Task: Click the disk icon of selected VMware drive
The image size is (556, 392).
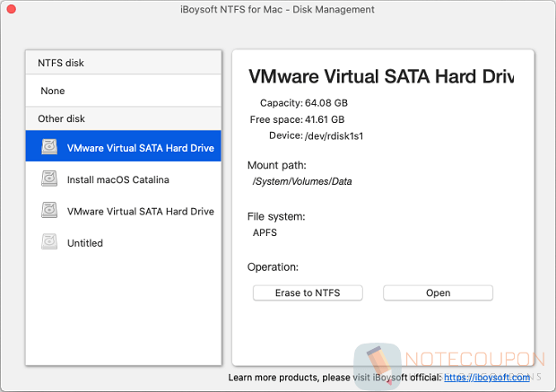Action: [x=49, y=146]
